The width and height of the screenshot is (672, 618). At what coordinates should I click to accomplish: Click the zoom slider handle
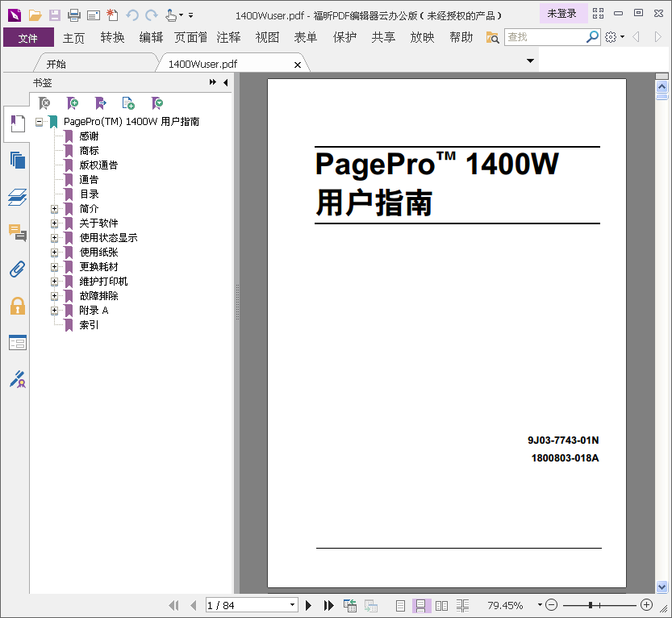pos(591,605)
